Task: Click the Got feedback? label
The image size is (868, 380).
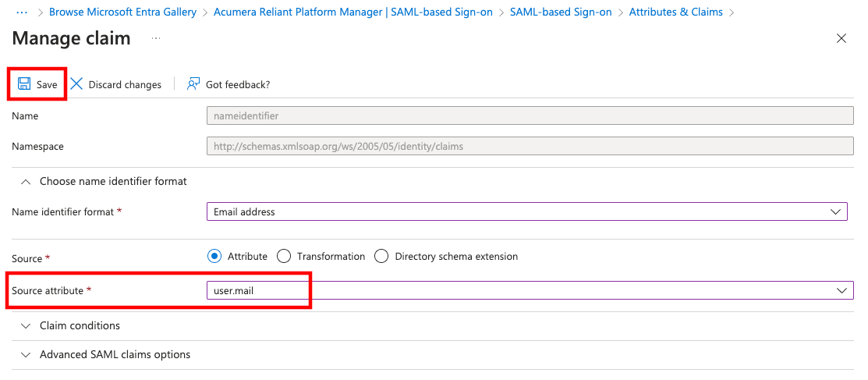Action: [238, 84]
